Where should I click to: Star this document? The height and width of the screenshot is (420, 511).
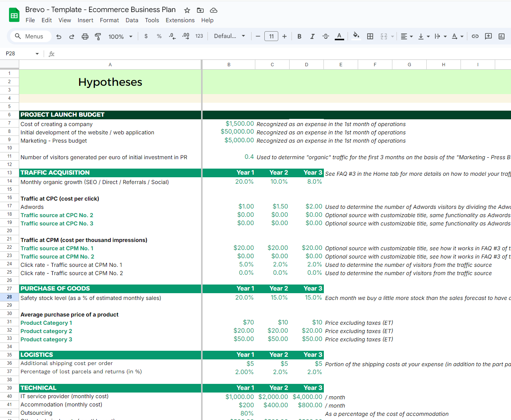[x=187, y=10]
